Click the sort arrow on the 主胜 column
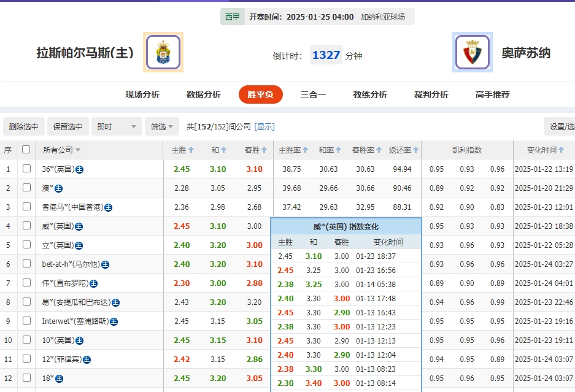Image resolution: width=575 pixels, height=392 pixels. point(191,149)
